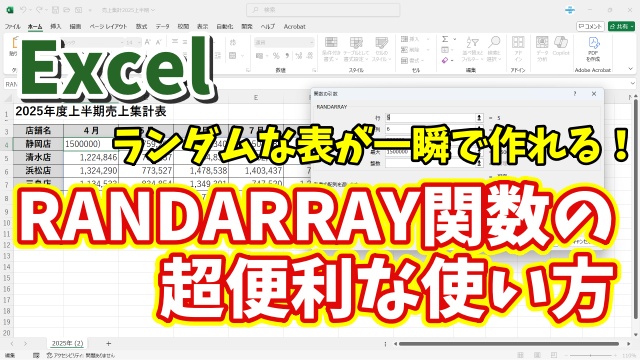Click the アドイン add-ins icon
The width and height of the screenshot is (640, 360).
click(518, 49)
